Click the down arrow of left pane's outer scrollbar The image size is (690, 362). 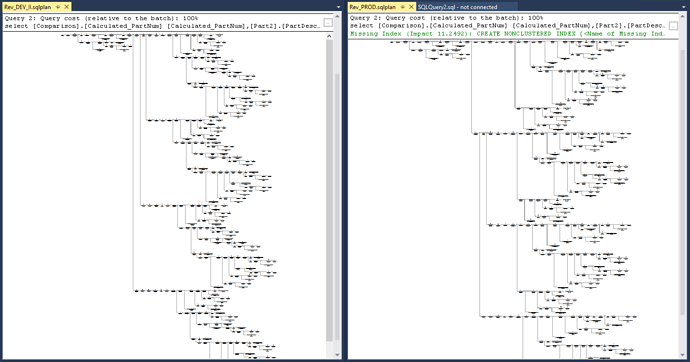(338, 355)
